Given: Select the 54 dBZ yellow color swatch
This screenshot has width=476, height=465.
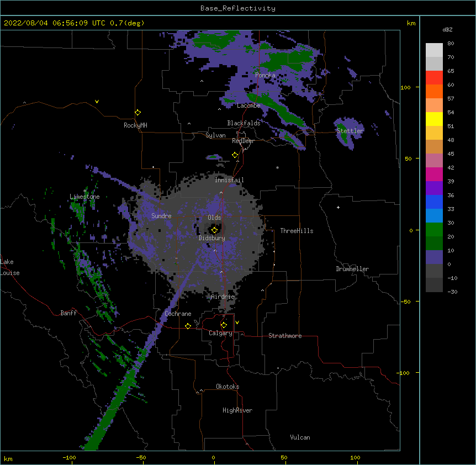Looking at the screenshot, I should [434, 119].
